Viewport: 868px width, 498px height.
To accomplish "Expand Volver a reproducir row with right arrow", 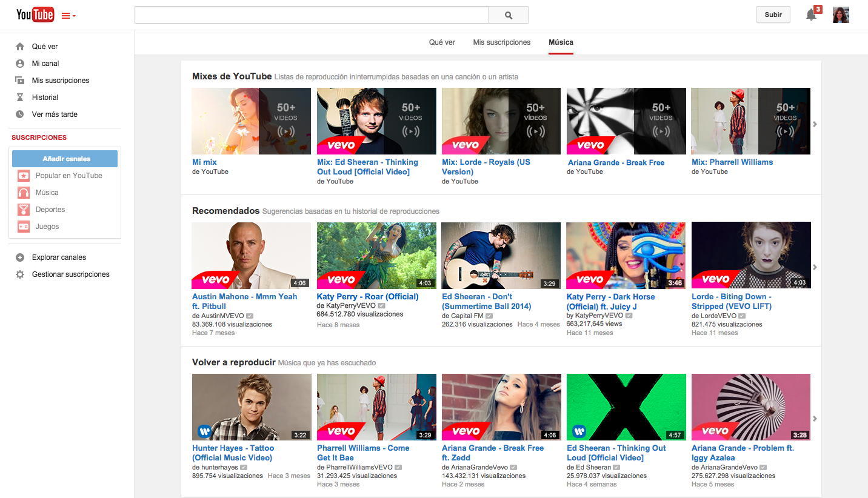I will pyautogui.click(x=815, y=419).
